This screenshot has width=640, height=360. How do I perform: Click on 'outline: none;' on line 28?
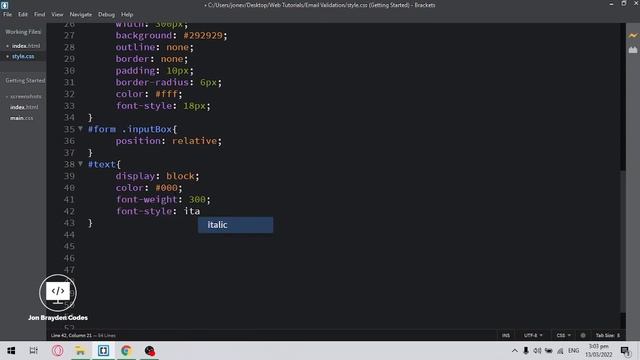click(x=154, y=47)
